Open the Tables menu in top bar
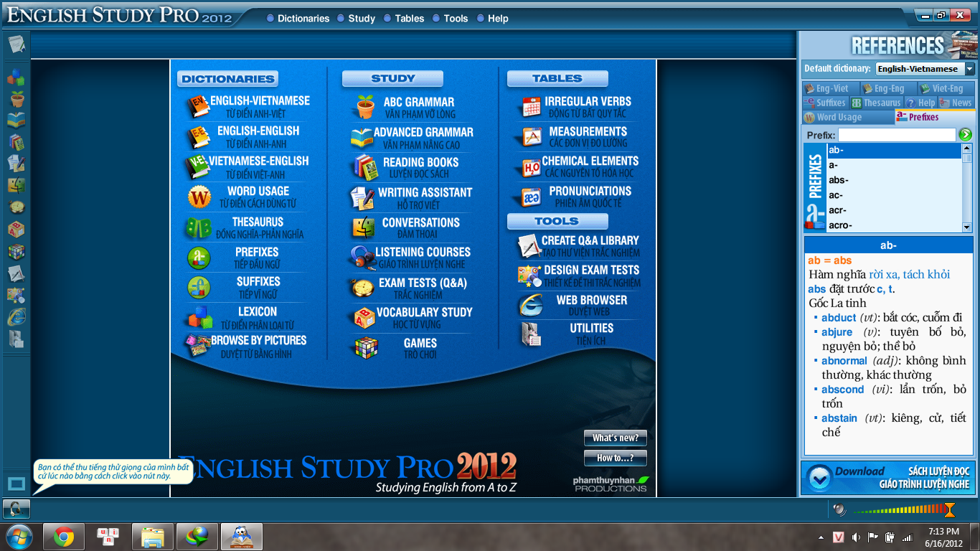The width and height of the screenshot is (980, 551). (404, 19)
